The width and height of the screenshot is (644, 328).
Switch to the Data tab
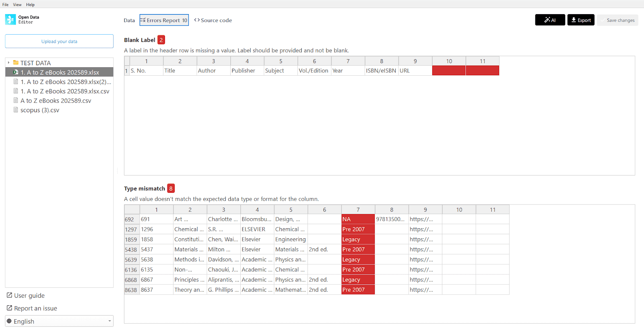(129, 21)
